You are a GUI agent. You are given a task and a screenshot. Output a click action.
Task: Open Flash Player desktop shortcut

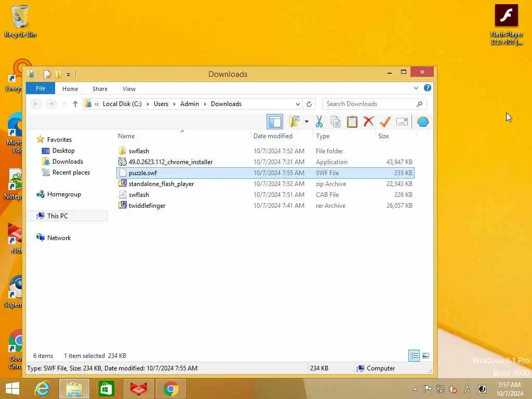506,24
